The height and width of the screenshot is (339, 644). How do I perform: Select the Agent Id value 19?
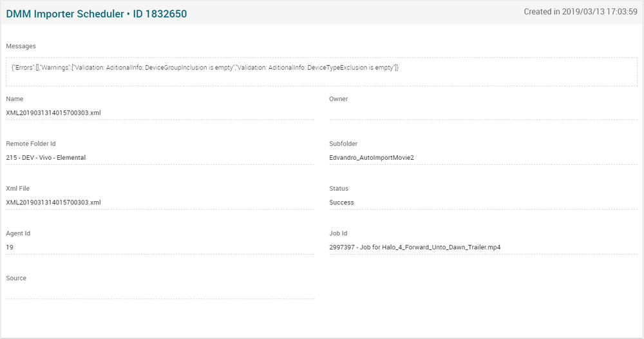coord(10,247)
